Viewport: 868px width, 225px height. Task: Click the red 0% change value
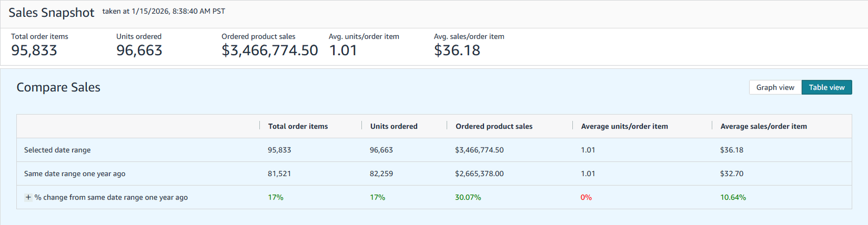(x=586, y=197)
